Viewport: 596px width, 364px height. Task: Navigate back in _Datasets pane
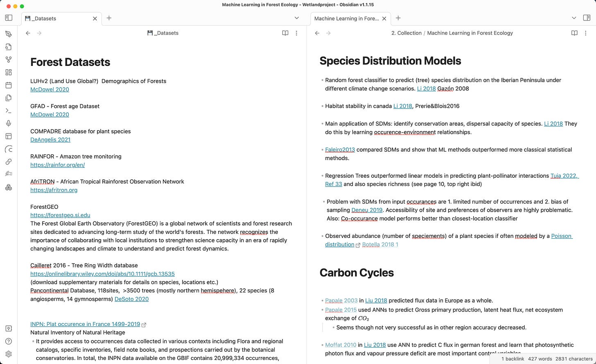click(28, 33)
